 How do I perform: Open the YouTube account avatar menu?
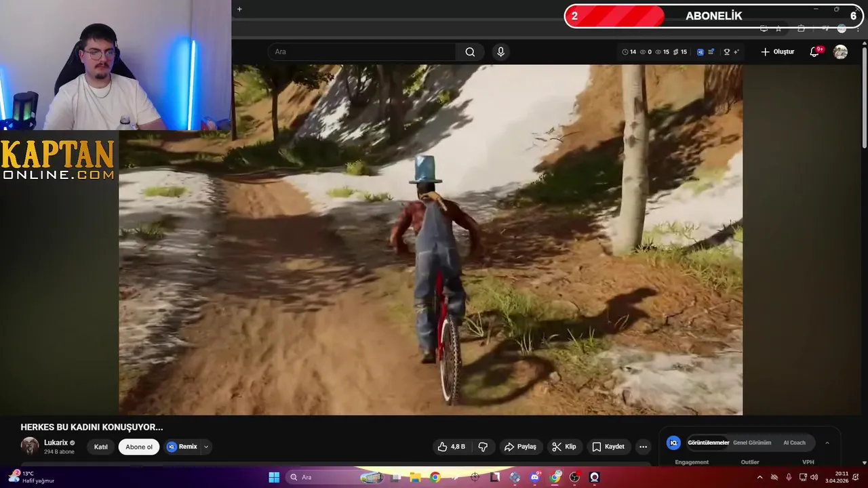tap(840, 52)
